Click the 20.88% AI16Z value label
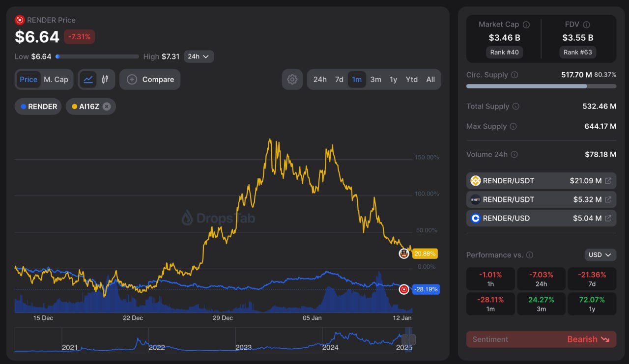Screen dimensions: 629x364 pyautogui.click(x=425, y=253)
